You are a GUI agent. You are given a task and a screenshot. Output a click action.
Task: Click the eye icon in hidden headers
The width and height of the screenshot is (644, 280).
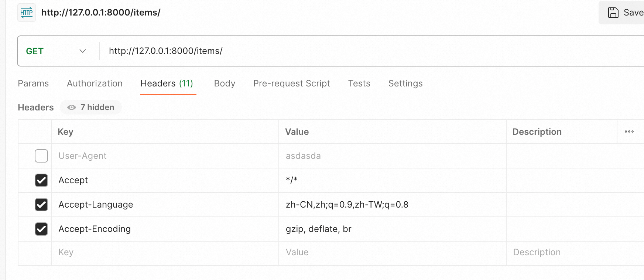[72, 107]
